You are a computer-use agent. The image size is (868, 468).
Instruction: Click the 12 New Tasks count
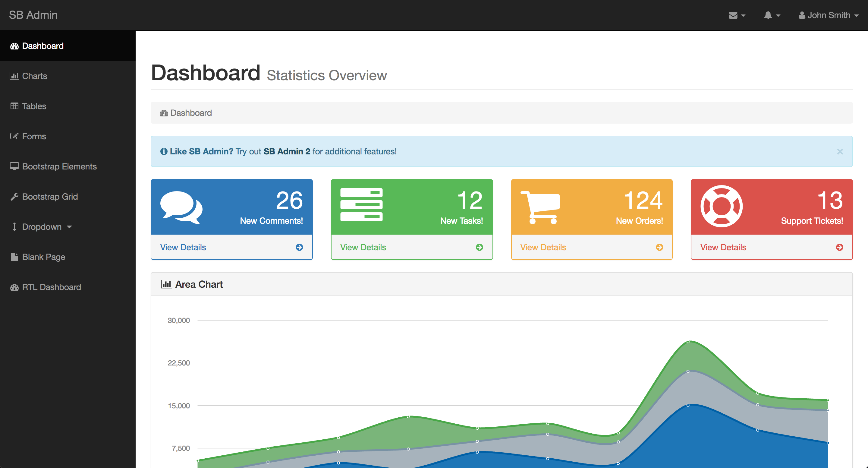click(470, 200)
